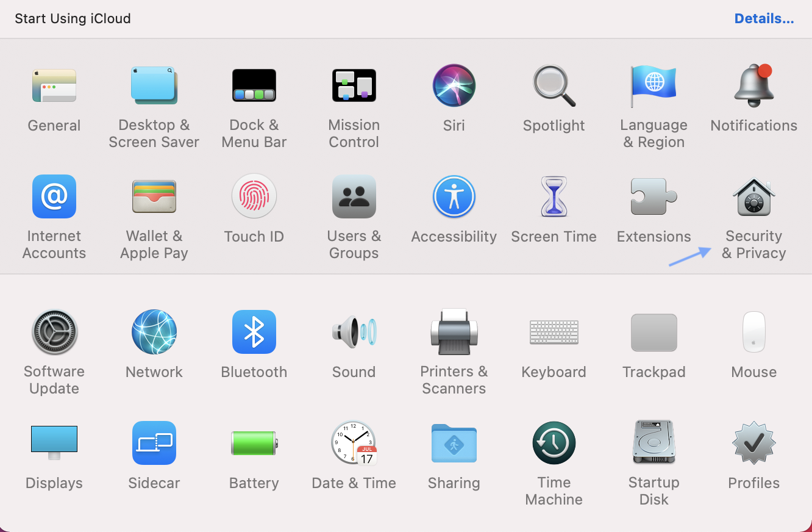Click the Details... link for iCloud

[764, 18]
